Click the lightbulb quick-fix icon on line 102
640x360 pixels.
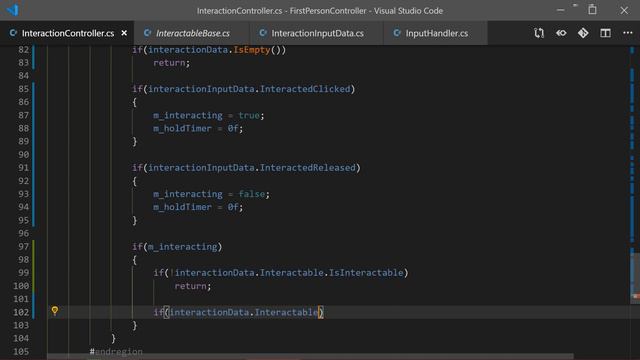pos(55,311)
